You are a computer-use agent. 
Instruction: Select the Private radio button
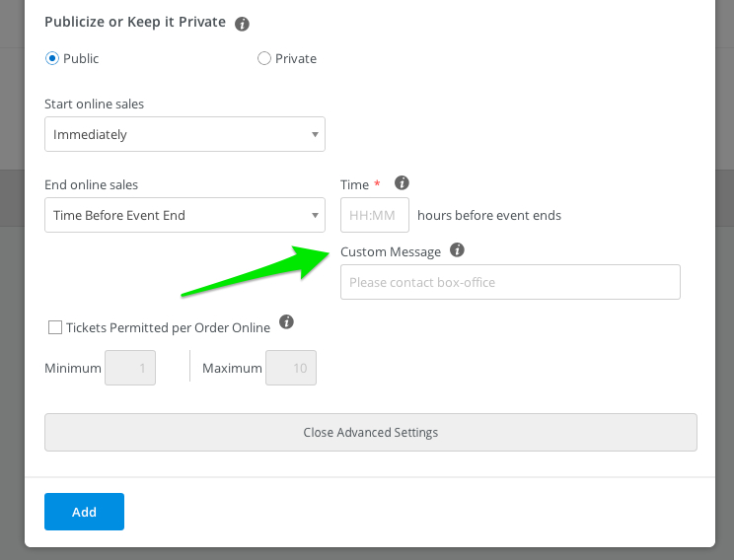264,58
